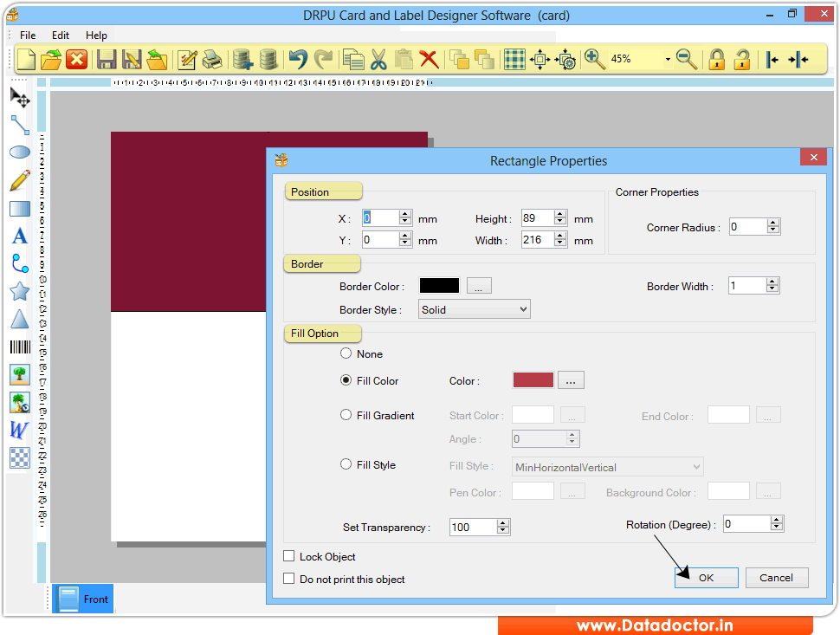The height and width of the screenshot is (635, 840).
Task: Select the Pencil drawing tool
Action: [x=19, y=179]
